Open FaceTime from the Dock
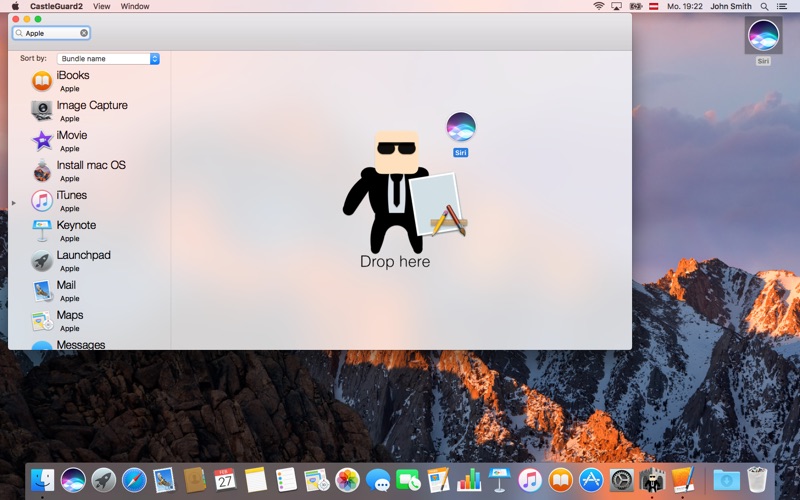 coord(408,480)
